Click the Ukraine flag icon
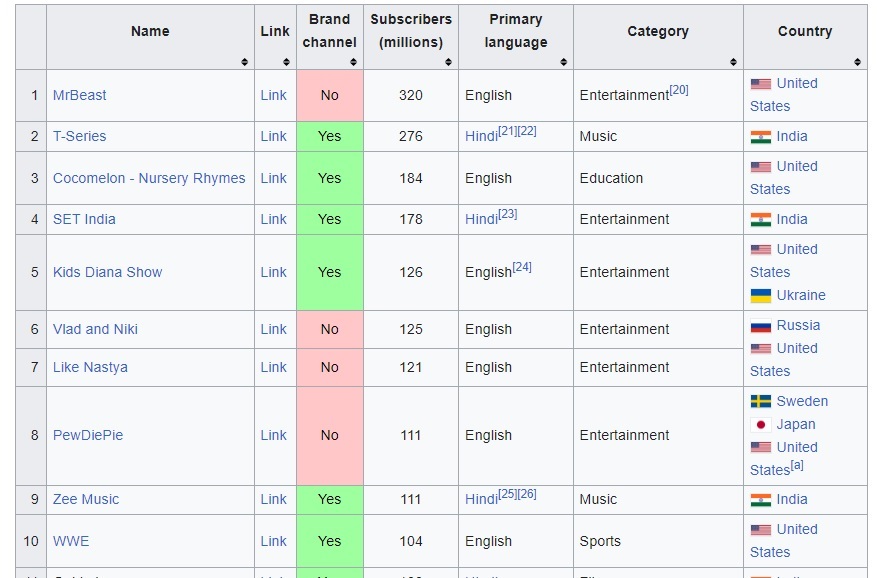 pos(761,296)
